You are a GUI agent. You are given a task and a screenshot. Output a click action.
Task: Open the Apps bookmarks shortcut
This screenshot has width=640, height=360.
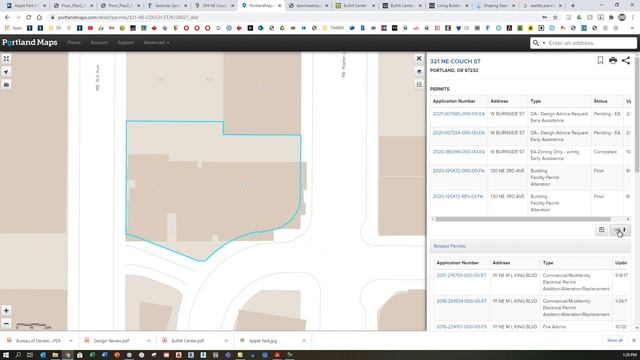tap(13, 28)
